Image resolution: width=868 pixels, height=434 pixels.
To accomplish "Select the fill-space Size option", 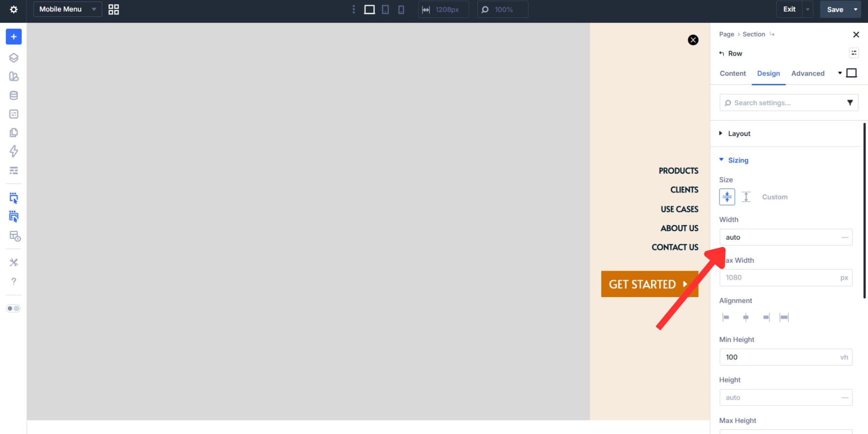I will pyautogui.click(x=727, y=197).
